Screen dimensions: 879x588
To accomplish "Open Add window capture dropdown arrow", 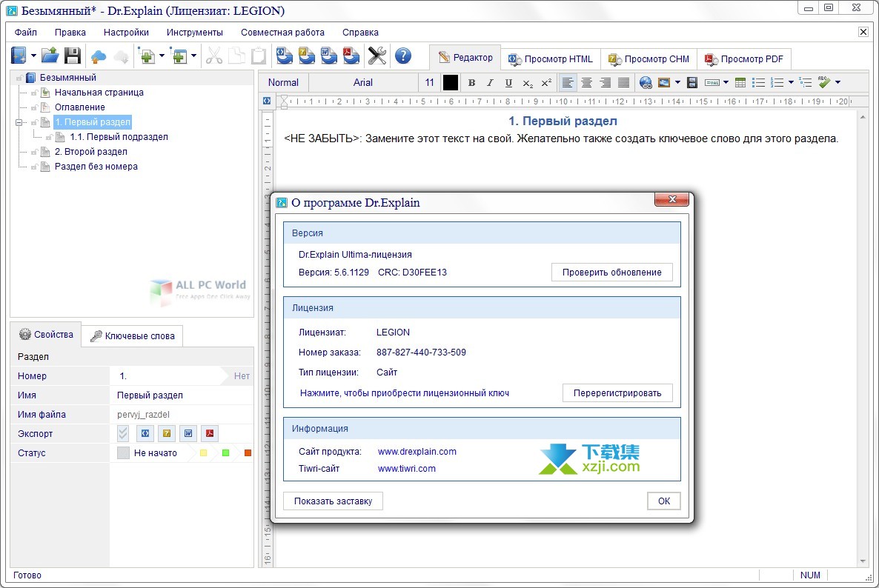I will click(x=194, y=56).
